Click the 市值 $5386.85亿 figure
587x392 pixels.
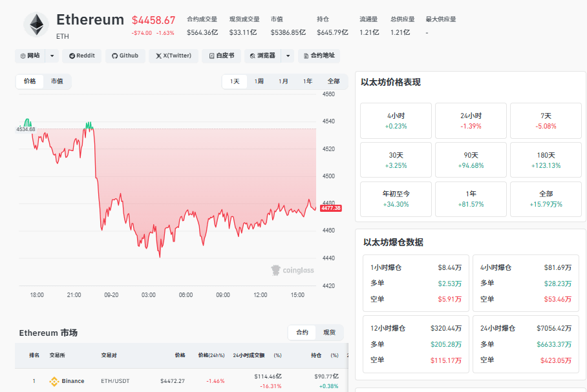tap(288, 32)
